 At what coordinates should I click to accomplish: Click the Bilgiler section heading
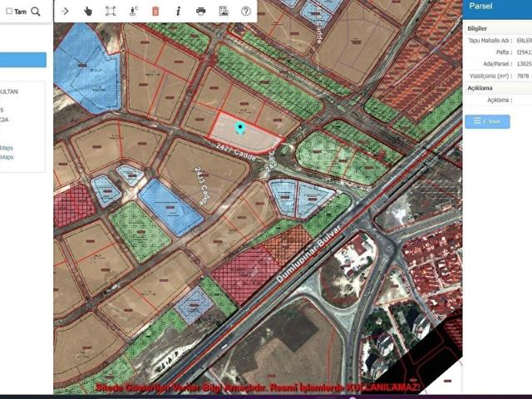click(x=477, y=29)
